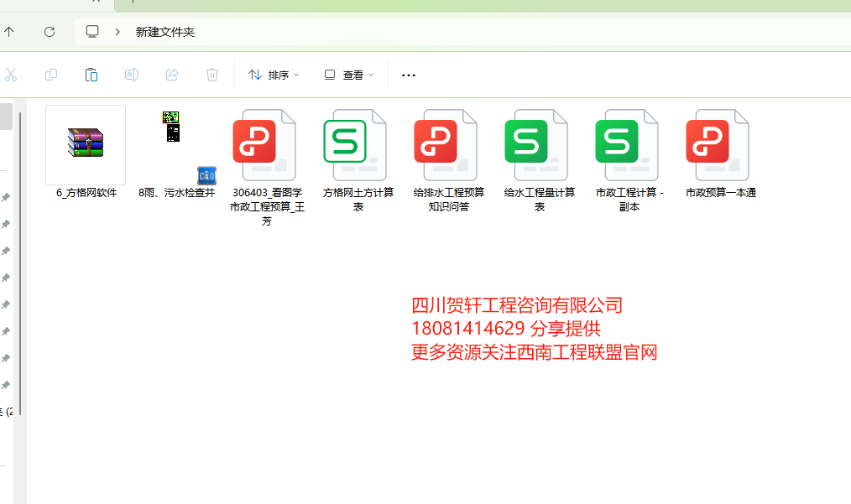The image size is (851, 504).
Task: Open the 6_方格网软件 RAR archive
Action: (86, 144)
